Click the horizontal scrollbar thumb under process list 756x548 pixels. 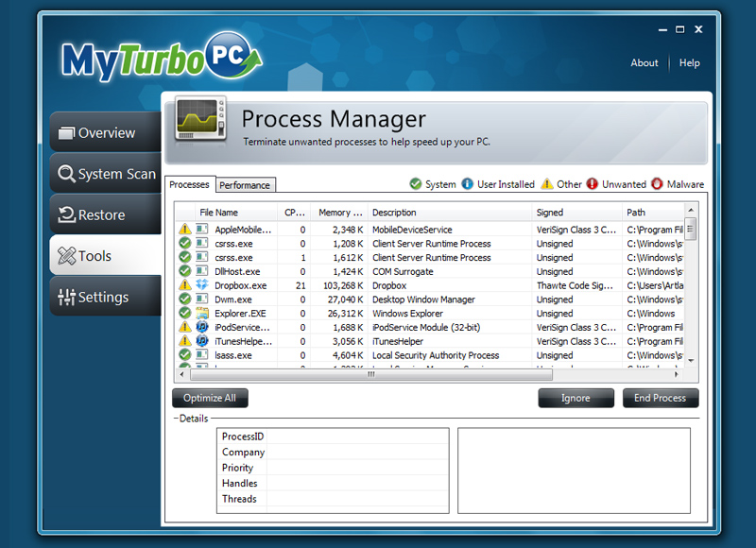click(369, 374)
